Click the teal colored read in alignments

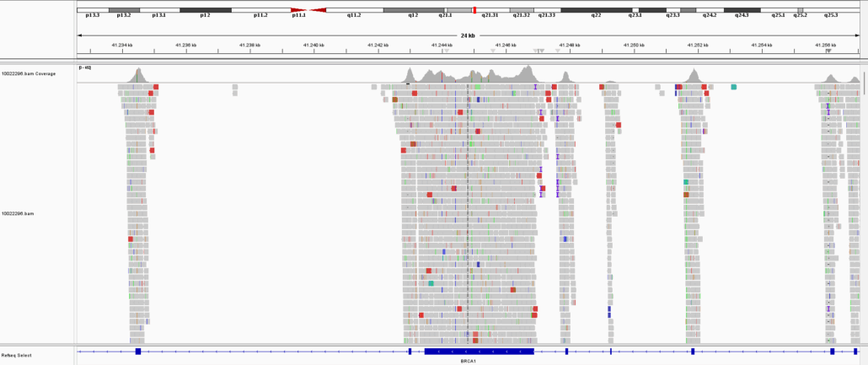[733, 87]
